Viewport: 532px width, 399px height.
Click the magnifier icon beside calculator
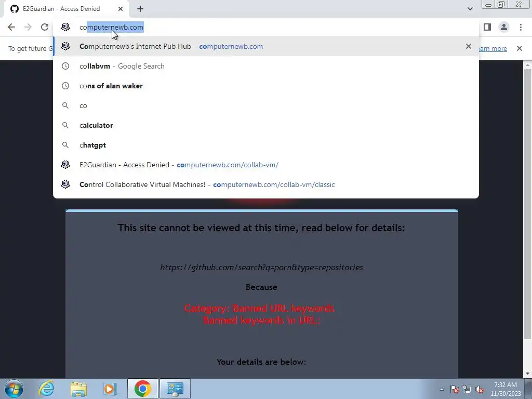pos(65,125)
